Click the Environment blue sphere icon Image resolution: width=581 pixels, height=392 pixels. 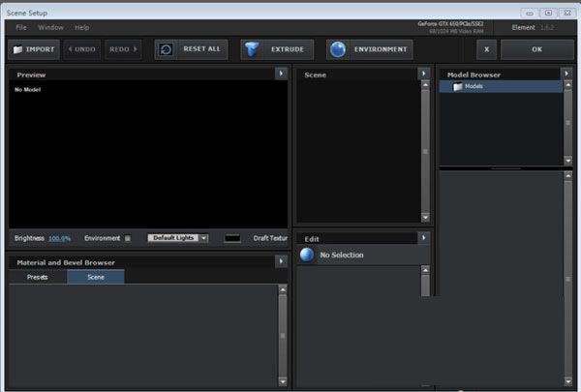tap(338, 49)
